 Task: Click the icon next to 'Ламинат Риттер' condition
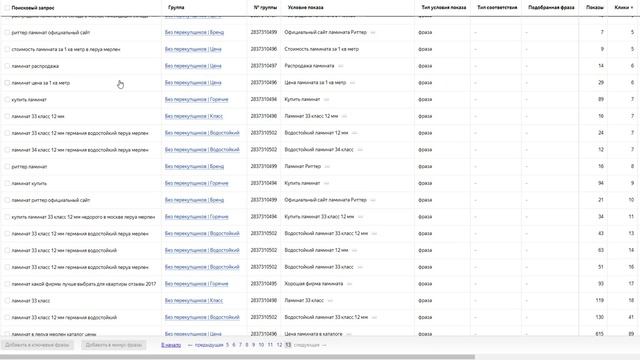[327, 167]
